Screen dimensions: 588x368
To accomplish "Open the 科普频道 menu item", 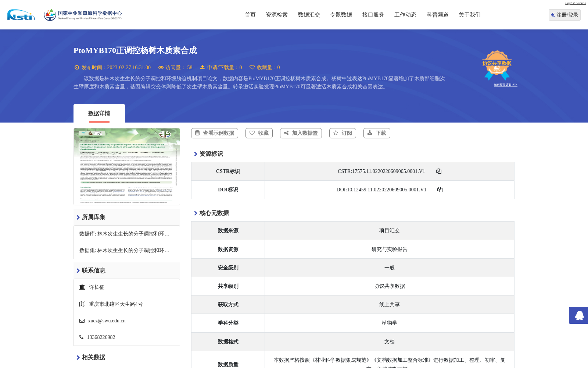I will 438,15.
